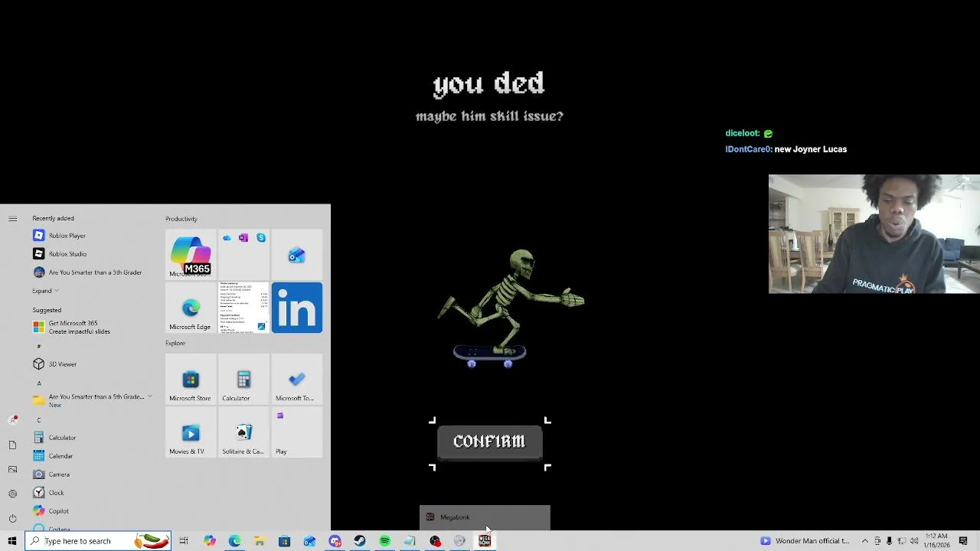
Task: Open Copilot from the taskbar
Action: coord(209,541)
